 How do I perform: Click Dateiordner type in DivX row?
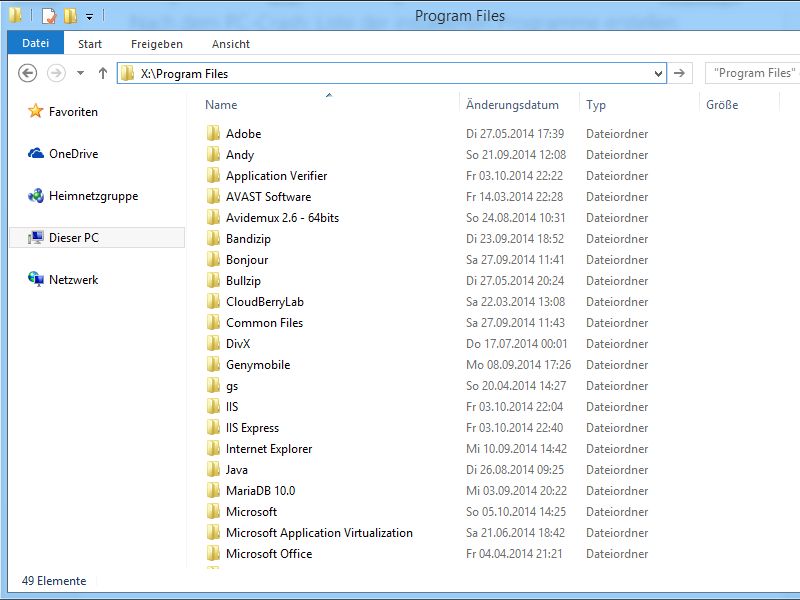click(617, 344)
